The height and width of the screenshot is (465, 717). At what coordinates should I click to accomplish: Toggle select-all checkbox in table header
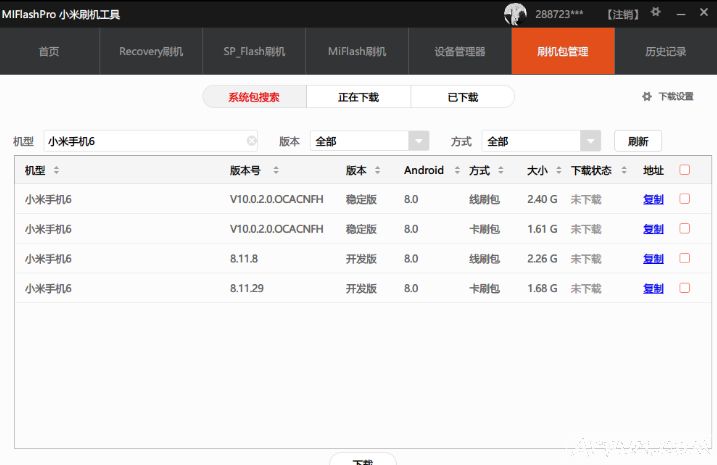click(x=684, y=170)
